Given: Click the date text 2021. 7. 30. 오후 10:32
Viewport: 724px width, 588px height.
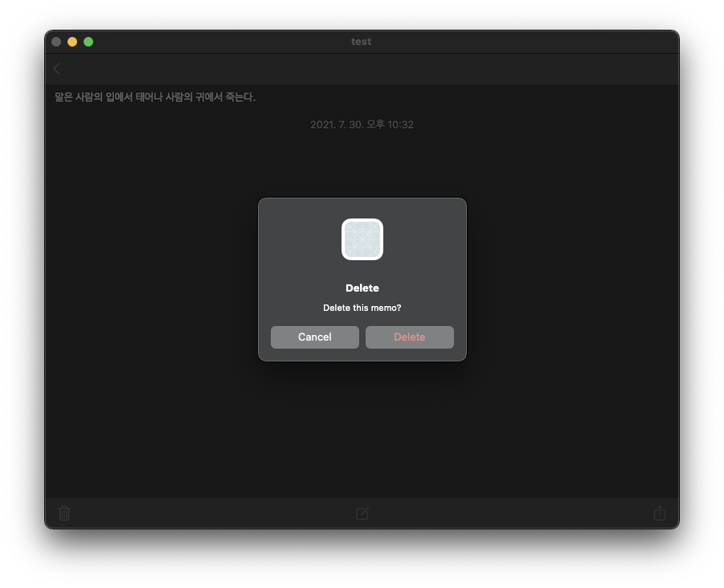Looking at the screenshot, I should coord(362,125).
